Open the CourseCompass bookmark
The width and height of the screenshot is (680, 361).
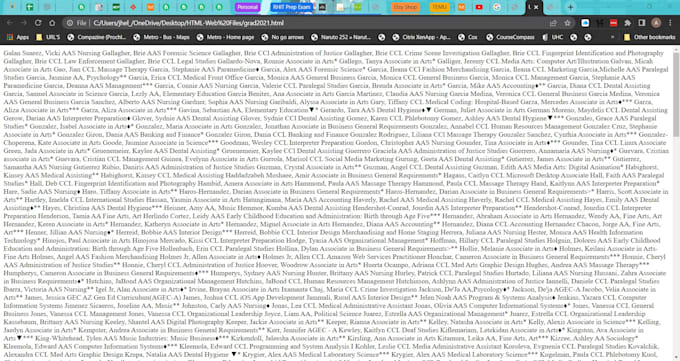510,37
